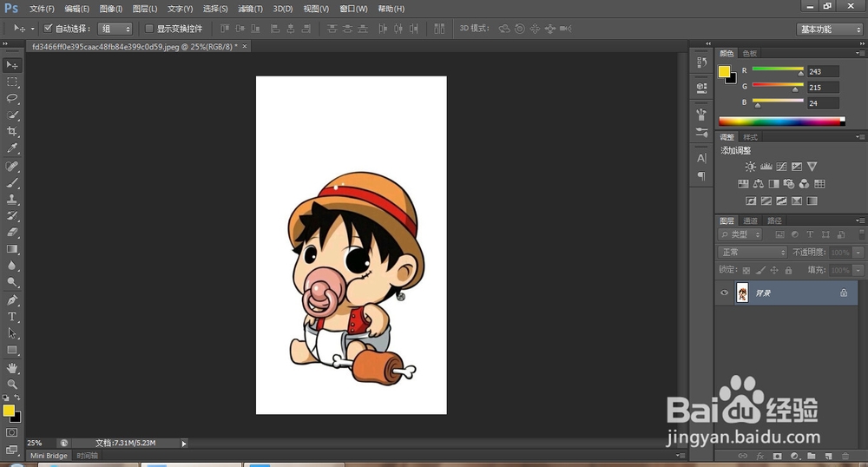Select the Rectangle shape tool
868x467 pixels.
[x=11, y=351]
